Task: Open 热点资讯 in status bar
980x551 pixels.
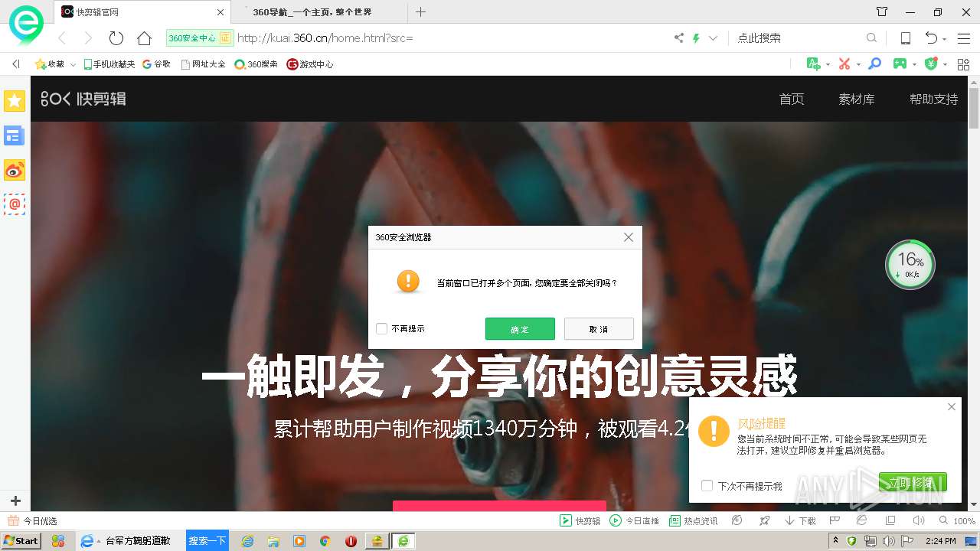Action: (x=694, y=520)
